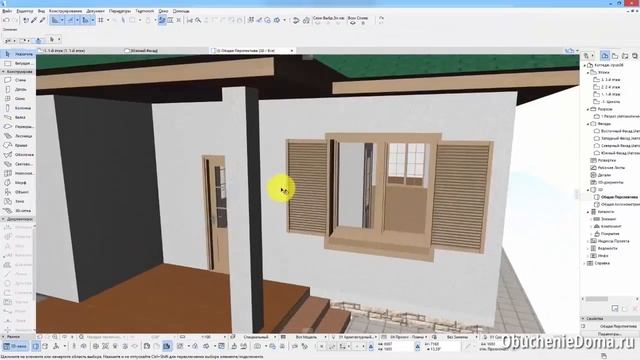Select the Skylight (Световой люк) tool

tap(18, 164)
